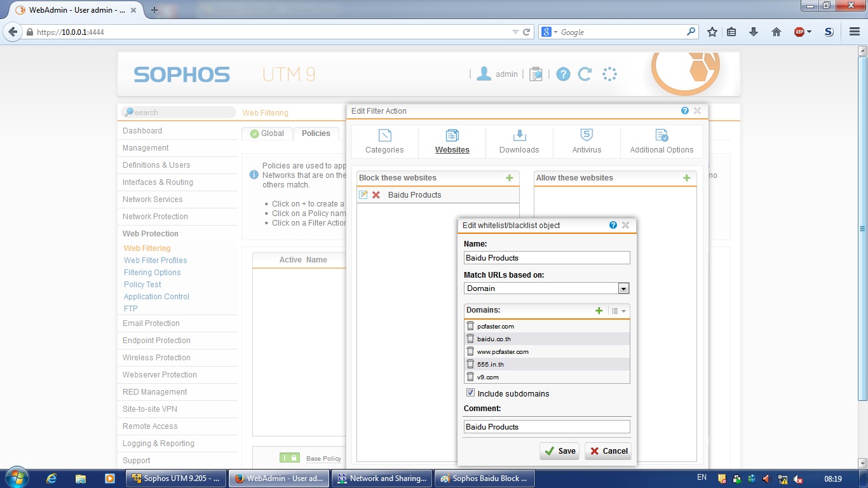This screenshot has height=488, width=868.
Task: Go back with Firefox back arrow
Action: click(x=13, y=32)
